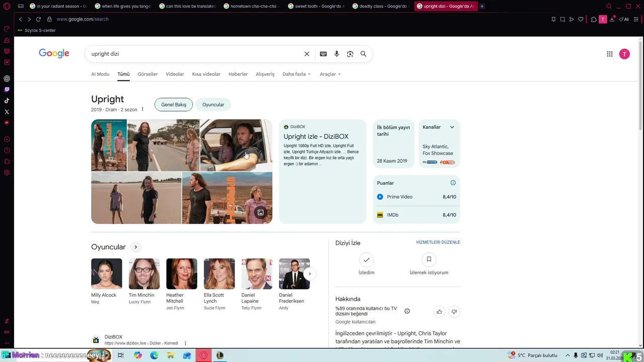The width and height of the screenshot is (644, 362).
Task: Open the Scyrox S-center bookmark
Action: click(x=37, y=30)
